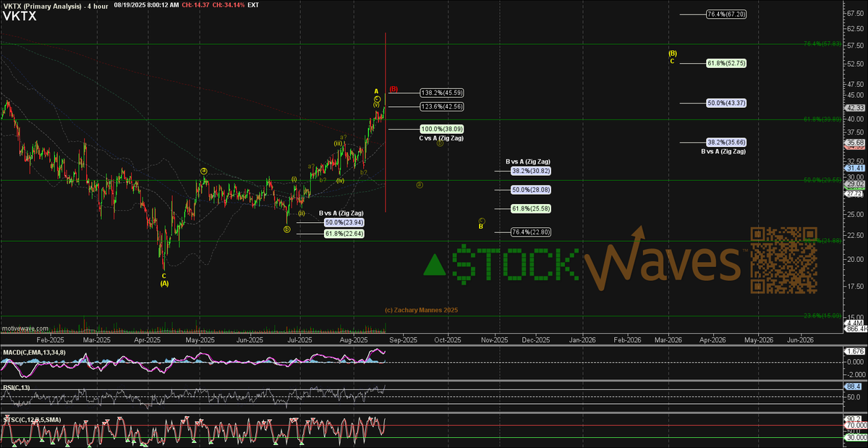Screen dimensions: 868x448
Task: Click the 52.50 price axis label
Action: pyautogui.click(x=855, y=64)
